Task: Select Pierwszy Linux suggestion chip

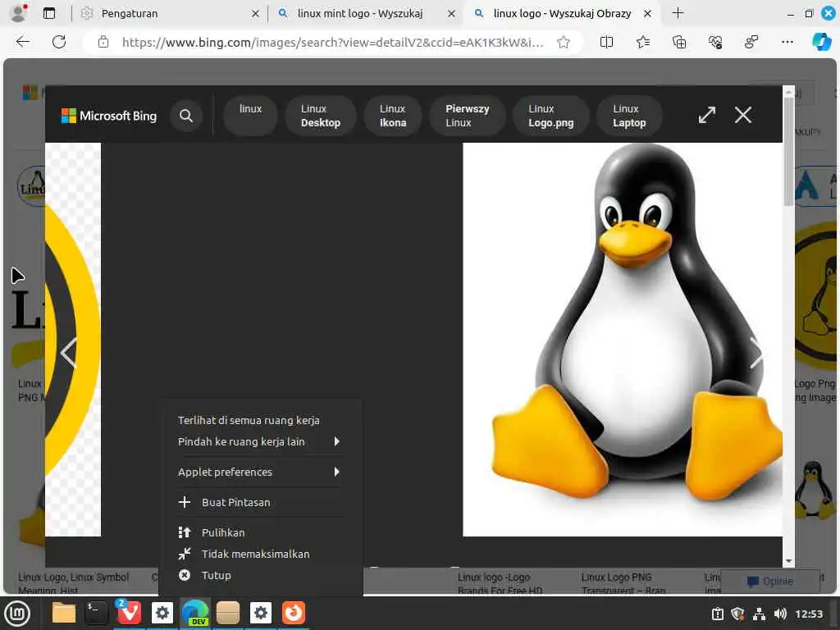Action: pos(467,116)
